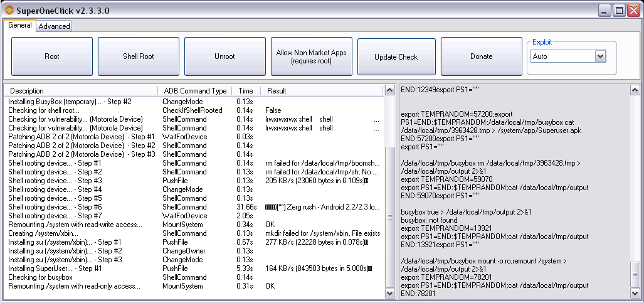Screen dimensions: 644x303
Task: Open the Exploit dropdown arrow
Action: point(601,56)
